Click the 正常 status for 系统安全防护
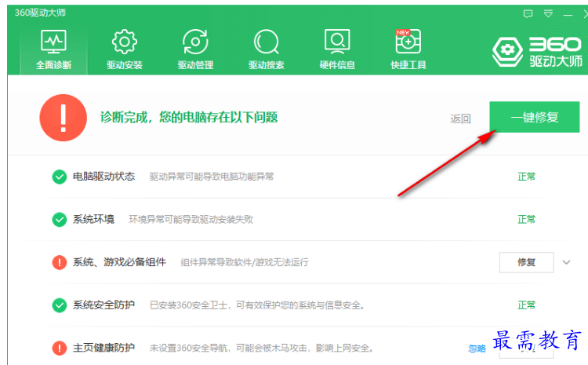Screen dimensions: 588x365 (527, 305)
